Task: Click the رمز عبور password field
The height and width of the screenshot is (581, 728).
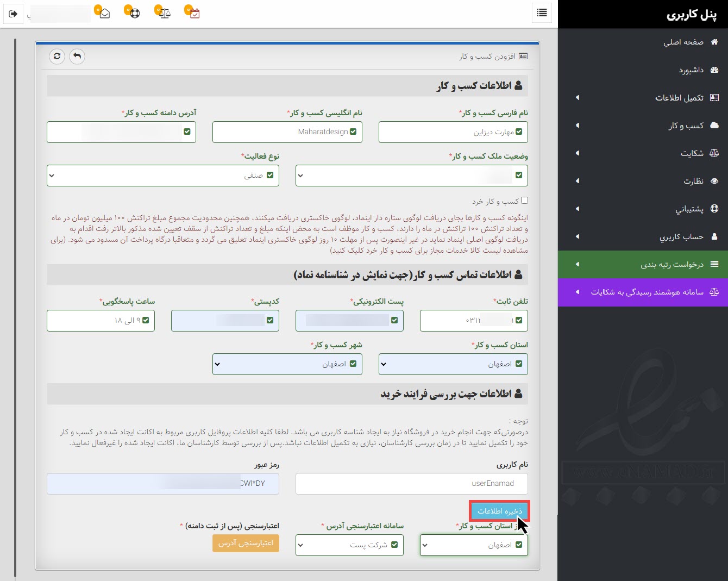Action: (x=163, y=484)
